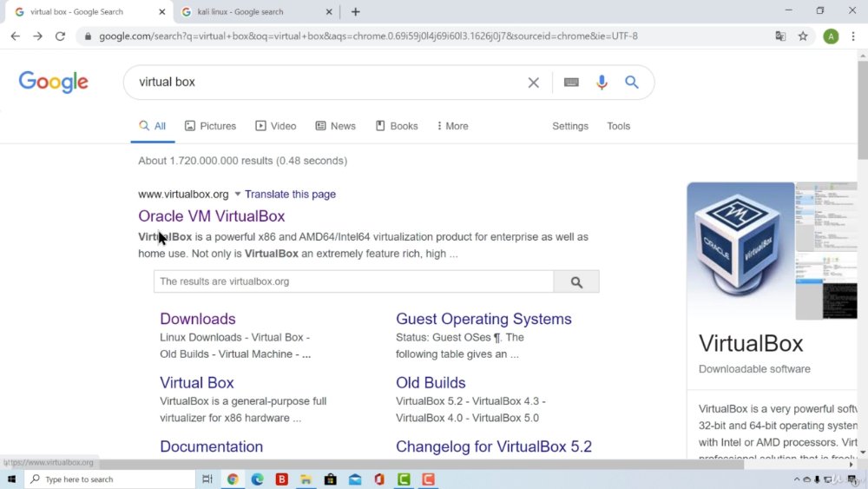
Task: Open Microsoft Store from the taskbar
Action: pyautogui.click(x=331, y=479)
